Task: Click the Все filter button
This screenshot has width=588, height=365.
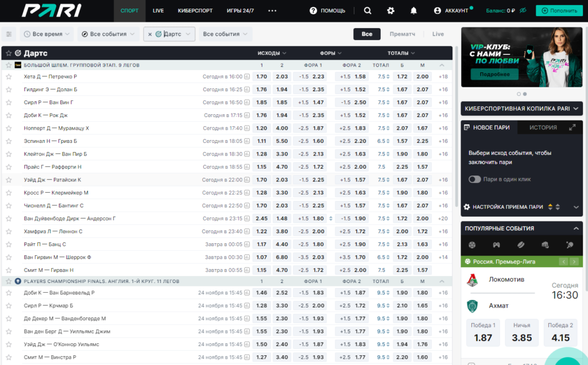Action: 367,34
